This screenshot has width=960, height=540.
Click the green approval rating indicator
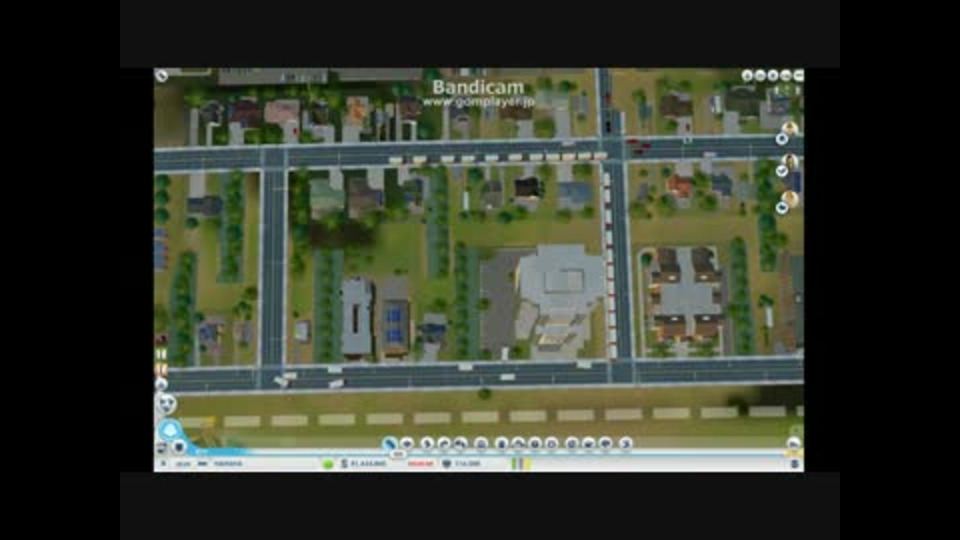click(328, 464)
